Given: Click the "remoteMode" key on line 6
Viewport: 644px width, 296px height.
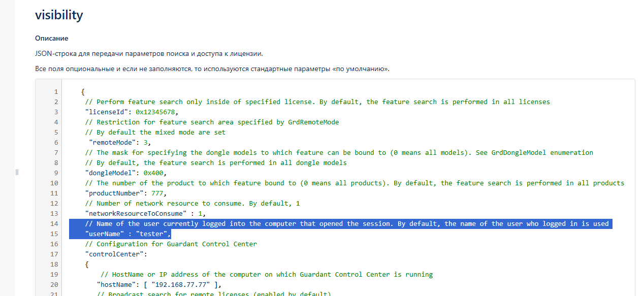Looking at the screenshot, I should [112, 142].
